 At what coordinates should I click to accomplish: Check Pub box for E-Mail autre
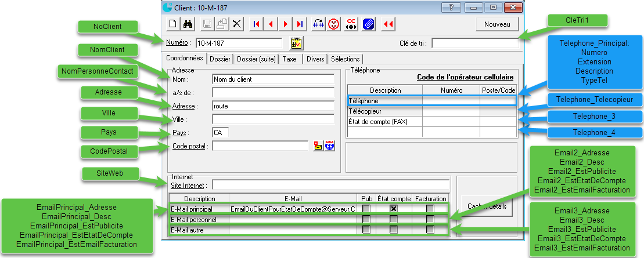[x=366, y=230]
